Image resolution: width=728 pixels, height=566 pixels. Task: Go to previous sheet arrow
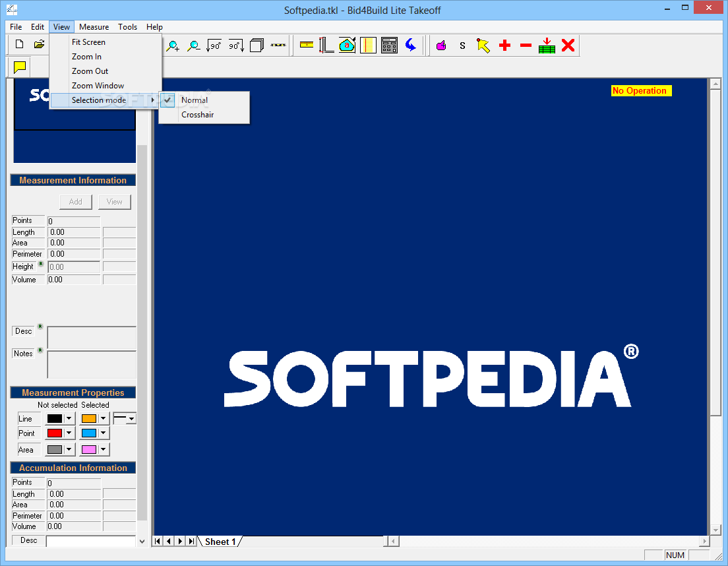click(x=169, y=541)
